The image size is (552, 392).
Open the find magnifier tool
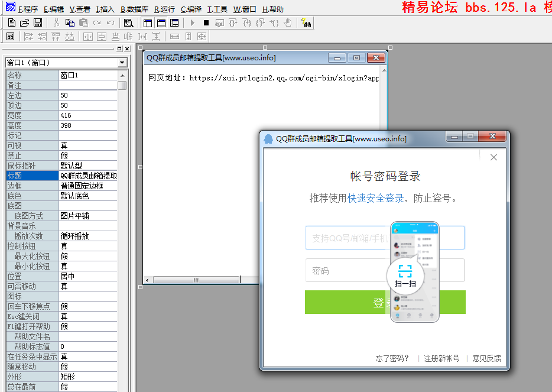128,23
